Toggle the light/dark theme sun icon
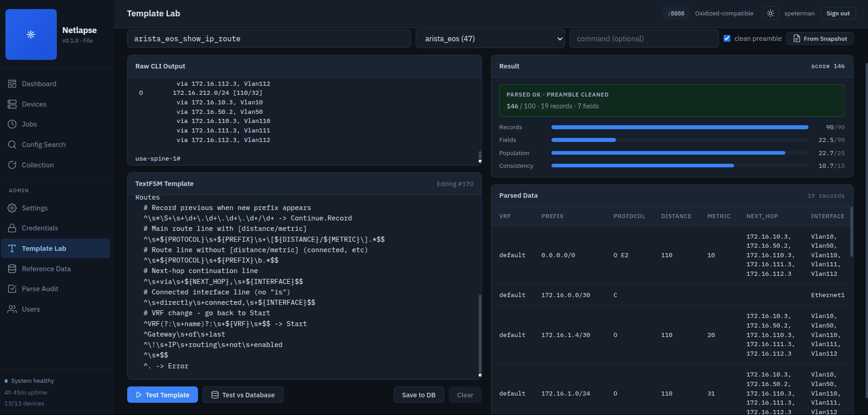This screenshot has height=415, width=868. pyautogui.click(x=770, y=14)
